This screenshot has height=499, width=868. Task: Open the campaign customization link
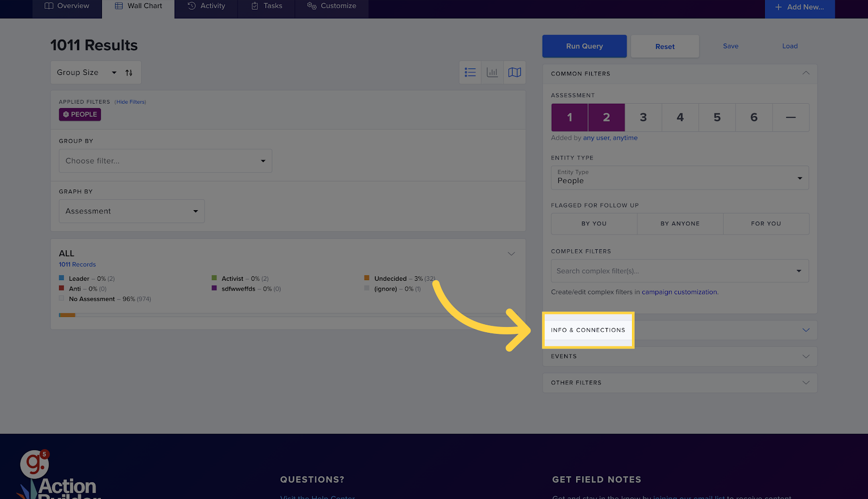coord(679,292)
